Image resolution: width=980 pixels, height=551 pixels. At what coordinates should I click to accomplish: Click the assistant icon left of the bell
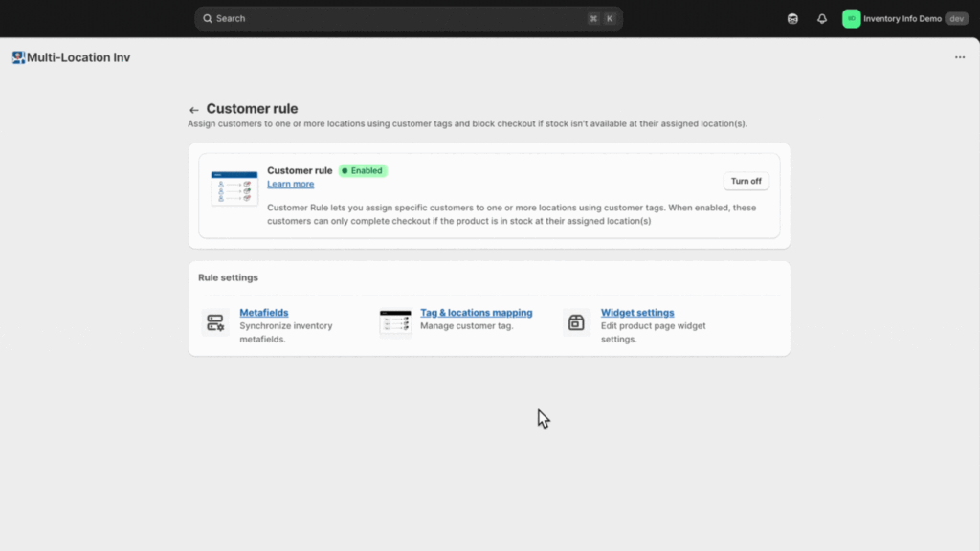[x=792, y=19]
